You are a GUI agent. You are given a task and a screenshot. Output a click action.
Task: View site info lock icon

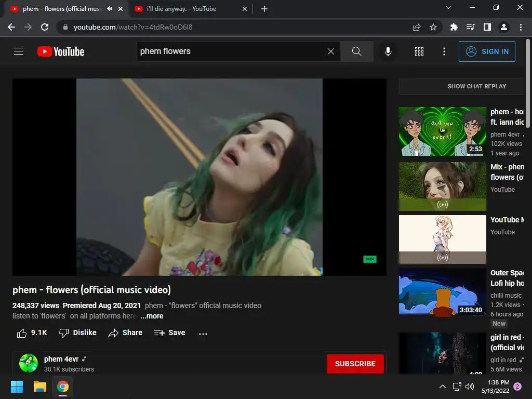[65, 27]
